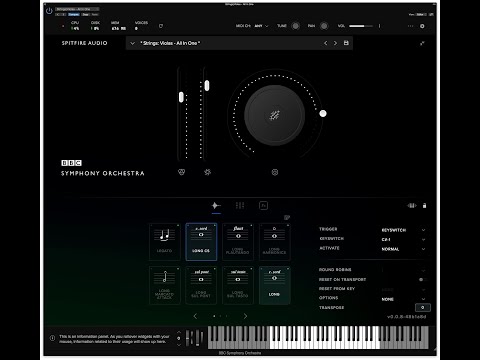Click the resize arrows icon near the header
Image resolution: width=480 pixels, height=360 pixels.
click(x=422, y=43)
